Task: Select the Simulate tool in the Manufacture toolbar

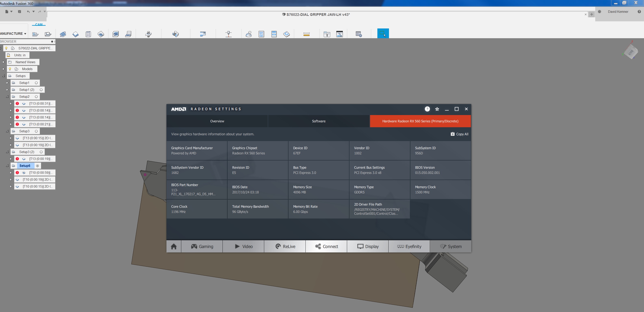Action: pyautogui.click(x=249, y=34)
